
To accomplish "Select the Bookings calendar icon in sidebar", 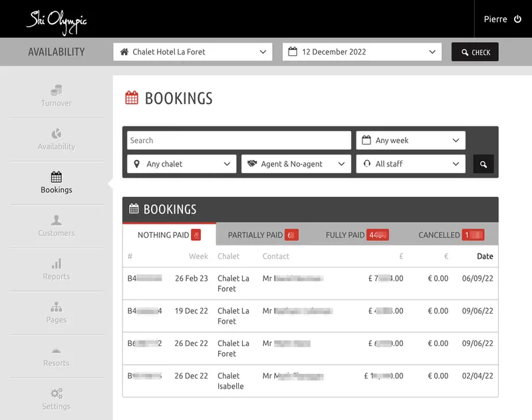I will point(57,177).
